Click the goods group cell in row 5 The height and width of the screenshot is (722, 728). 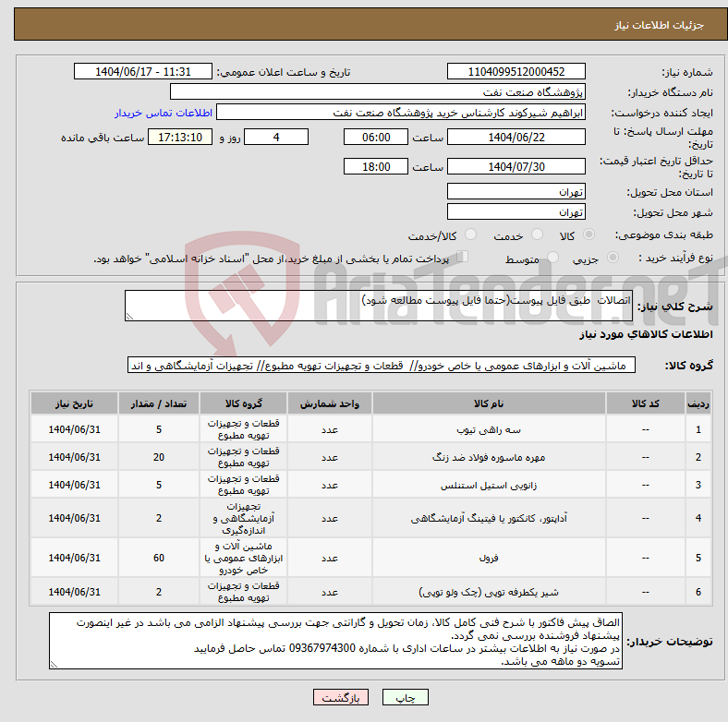point(243,559)
